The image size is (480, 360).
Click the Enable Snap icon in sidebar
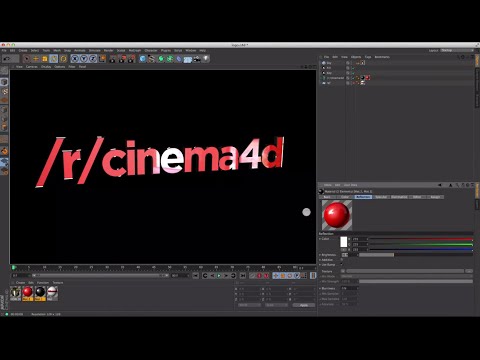(x=4, y=151)
